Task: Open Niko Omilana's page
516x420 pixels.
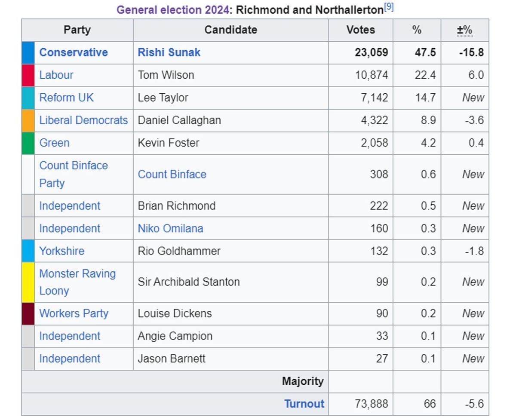Action: 170,228
